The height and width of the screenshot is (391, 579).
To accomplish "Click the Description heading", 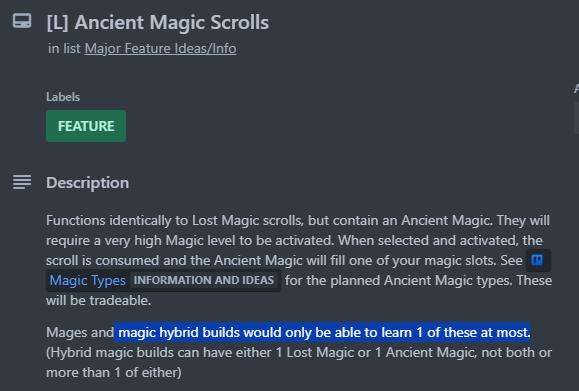I will (88, 183).
